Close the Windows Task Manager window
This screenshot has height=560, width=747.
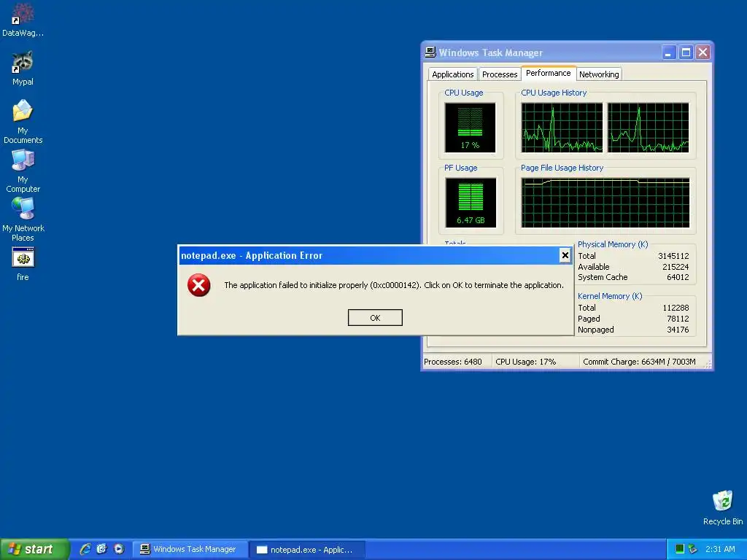tap(703, 52)
